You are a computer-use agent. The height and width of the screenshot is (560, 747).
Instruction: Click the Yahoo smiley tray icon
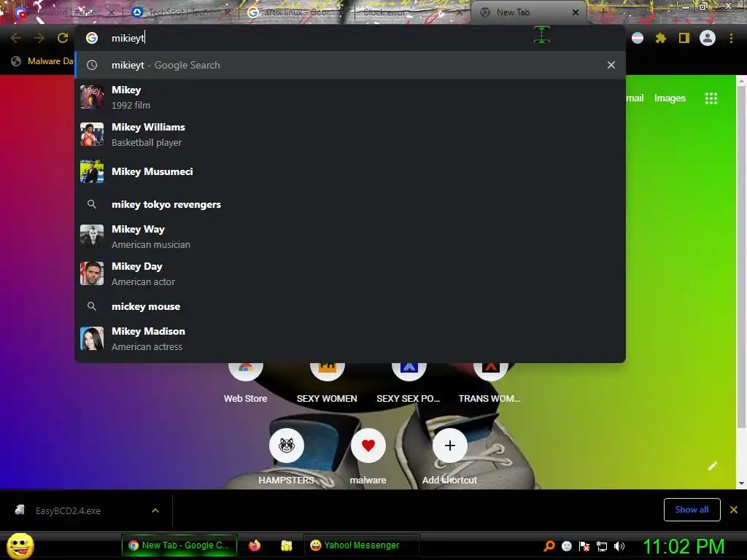pyautogui.click(x=566, y=545)
